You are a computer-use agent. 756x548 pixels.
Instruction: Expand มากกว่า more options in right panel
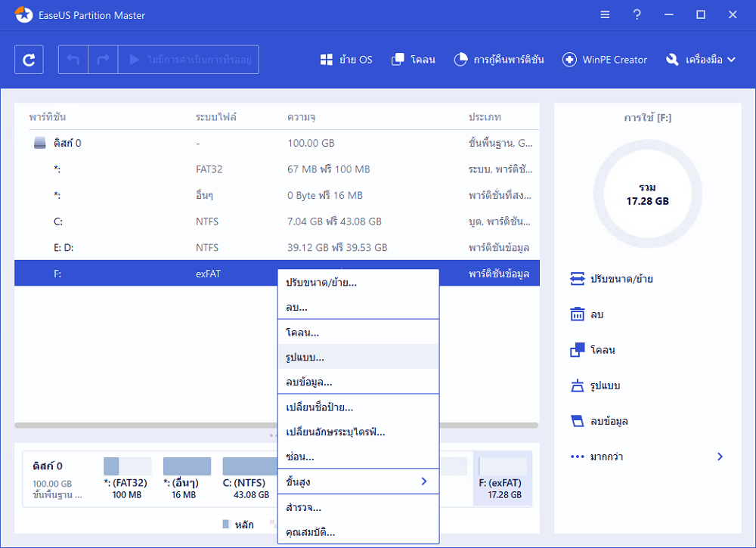point(647,457)
